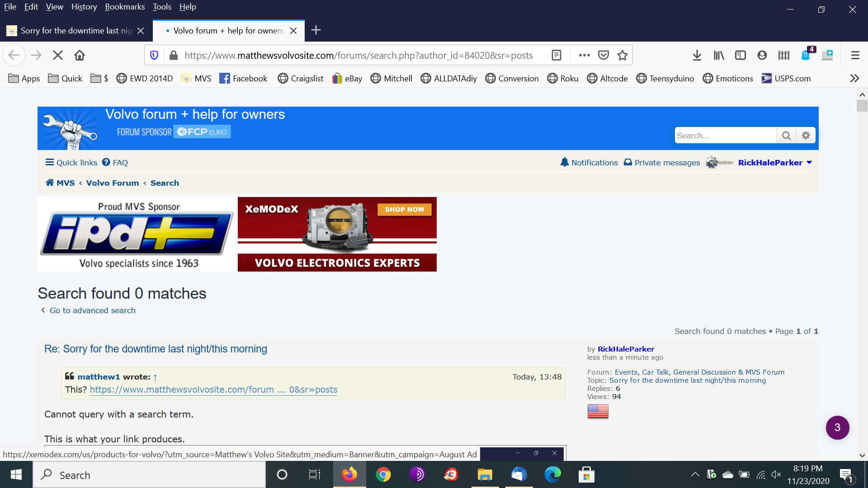Viewport: 868px width, 488px height.
Task: Open the Quick links dropdown menu
Action: [71, 163]
